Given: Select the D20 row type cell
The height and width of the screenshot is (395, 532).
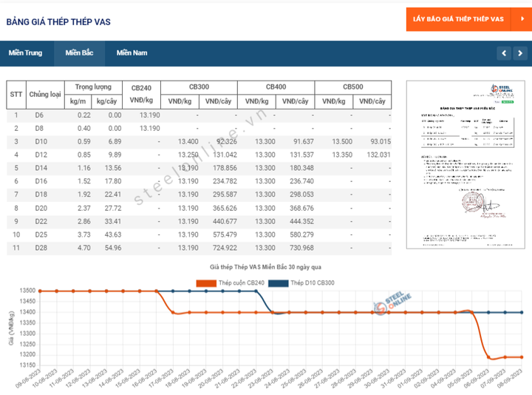Looking at the screenshot, I should click(41, 208).
